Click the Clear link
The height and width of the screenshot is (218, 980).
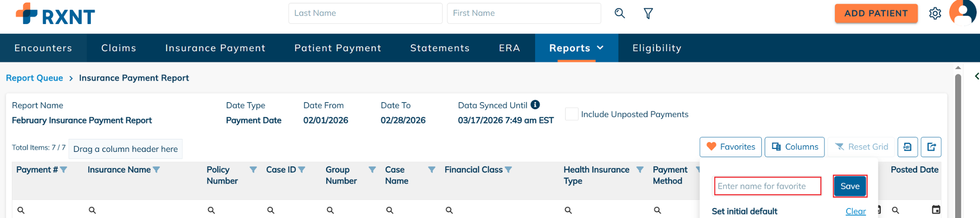click(x=855, y=211)
